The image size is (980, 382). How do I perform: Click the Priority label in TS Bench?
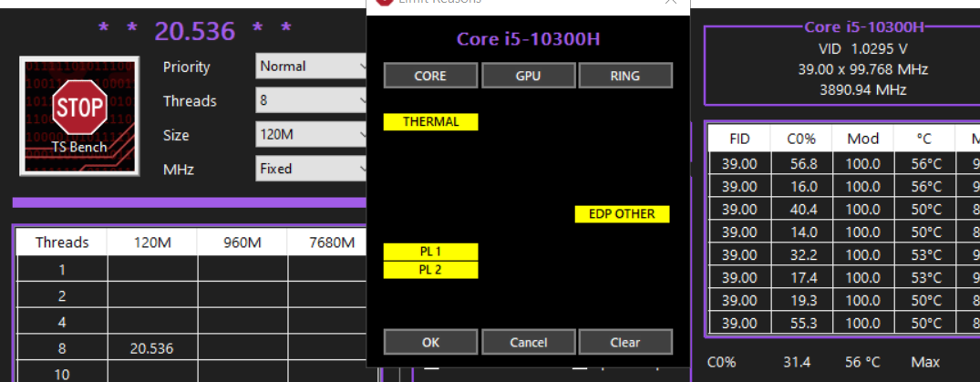[x=186, y=67]
